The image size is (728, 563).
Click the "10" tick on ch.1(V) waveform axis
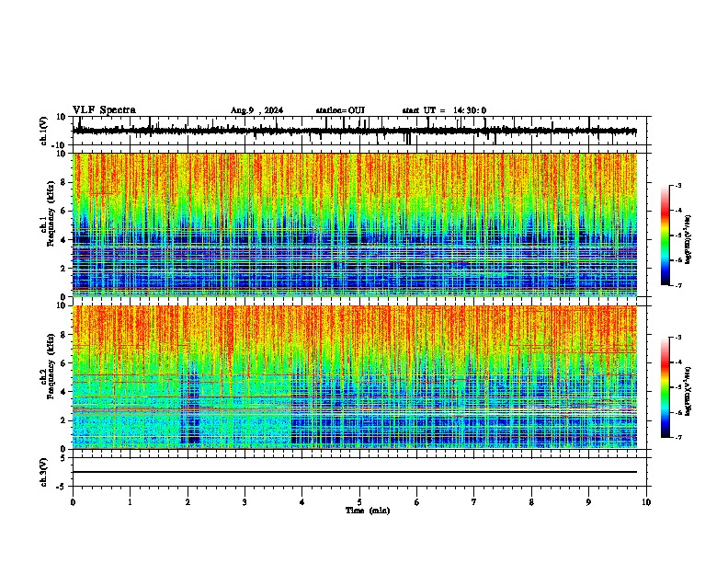pos(62,117)
